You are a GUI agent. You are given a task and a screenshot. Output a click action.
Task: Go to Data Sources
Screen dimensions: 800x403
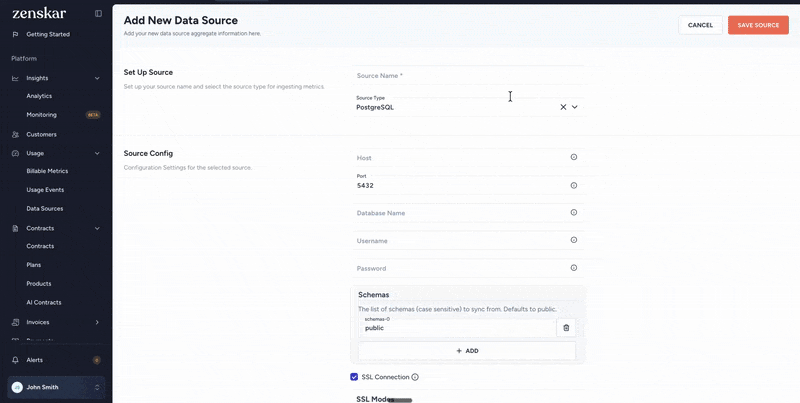(45, 209)
